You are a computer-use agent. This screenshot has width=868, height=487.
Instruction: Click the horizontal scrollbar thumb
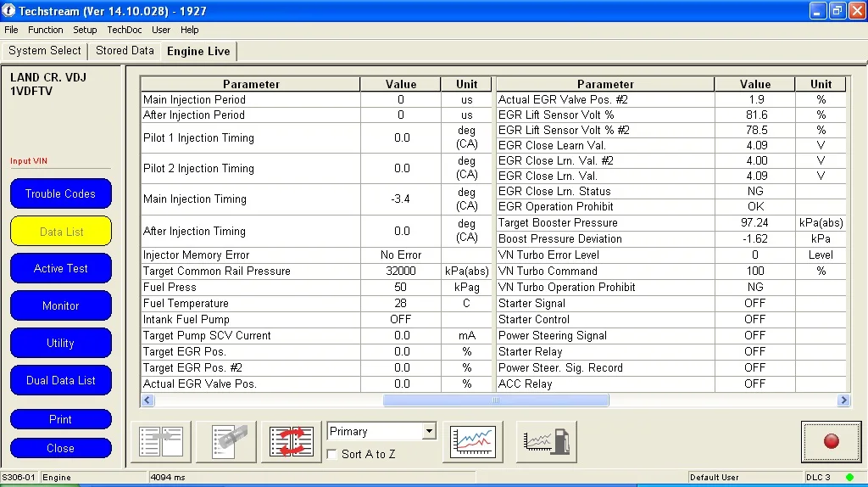click(x=496, y=400)
